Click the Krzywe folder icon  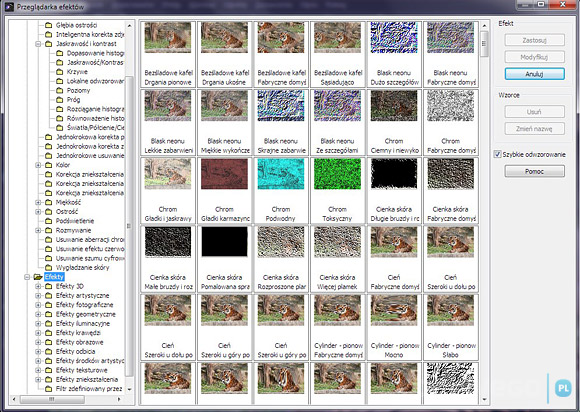pos(60,72)
